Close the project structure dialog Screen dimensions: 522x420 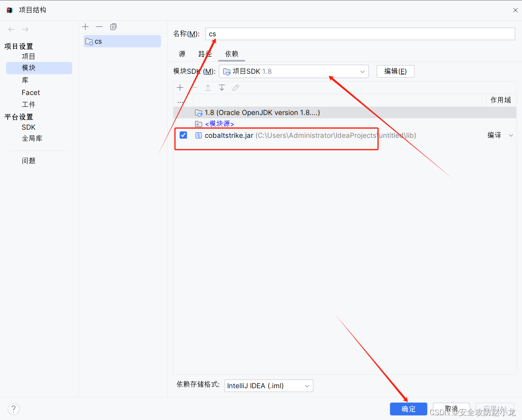tap(515, 10)
